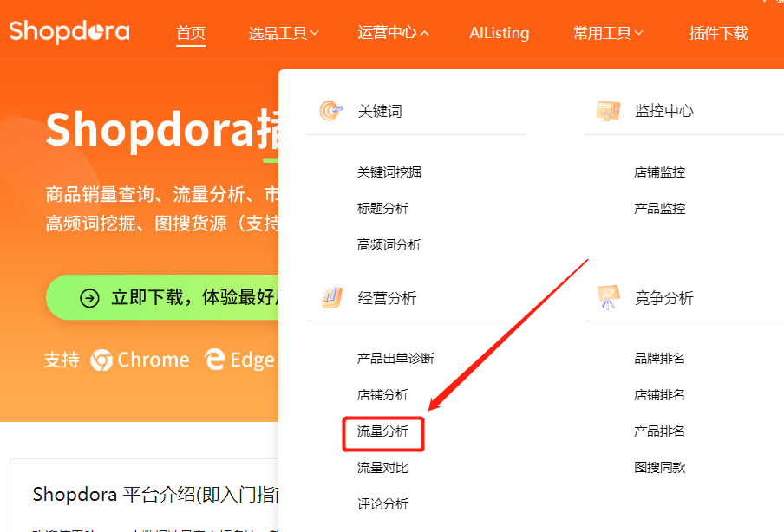Image resolution: width=784 pixels, height=532 pixels.
Task: Select 产品监控 under 监控中心
Action: (659, 208)
